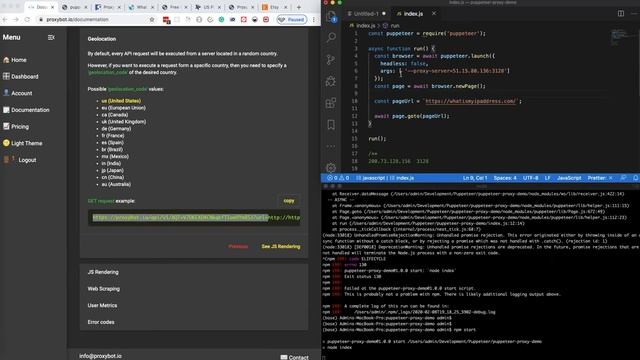Click the index.js breadcrumb item

[362, 25]
